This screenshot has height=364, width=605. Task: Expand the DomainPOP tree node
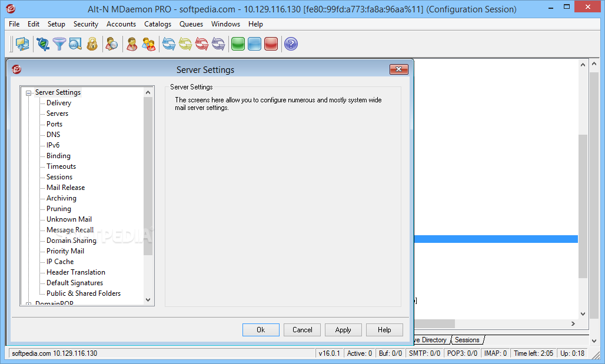click(29, 304)
